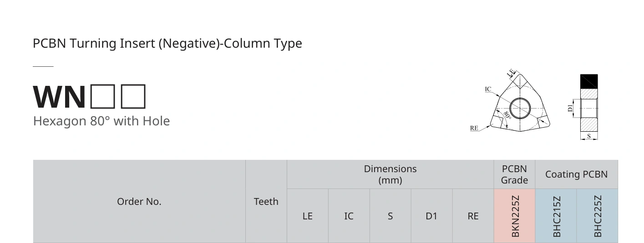The image size is (644, 243).
Task: Click the Teeth column header
Action: 266,201
